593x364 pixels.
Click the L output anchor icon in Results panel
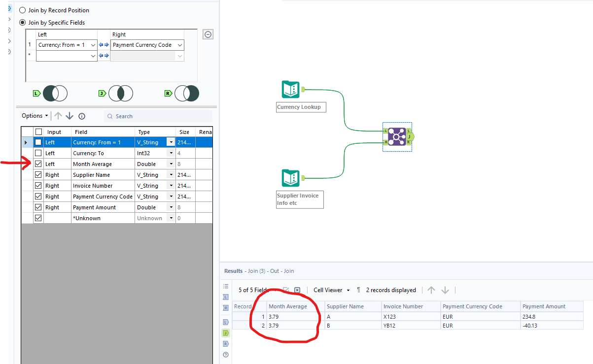coord(226,322)
